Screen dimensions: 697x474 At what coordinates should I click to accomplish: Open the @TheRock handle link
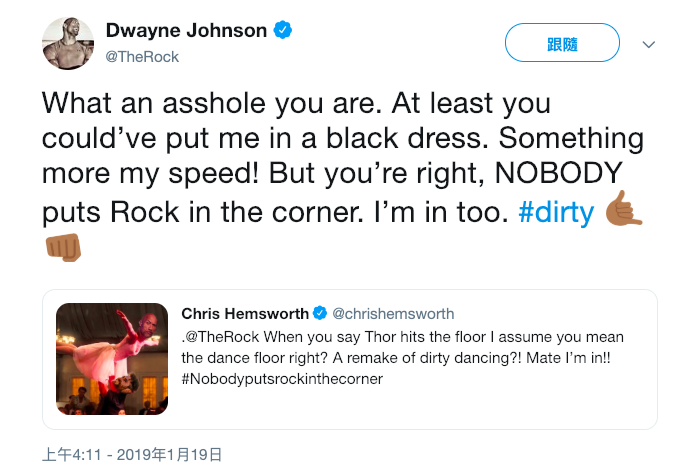142,57
